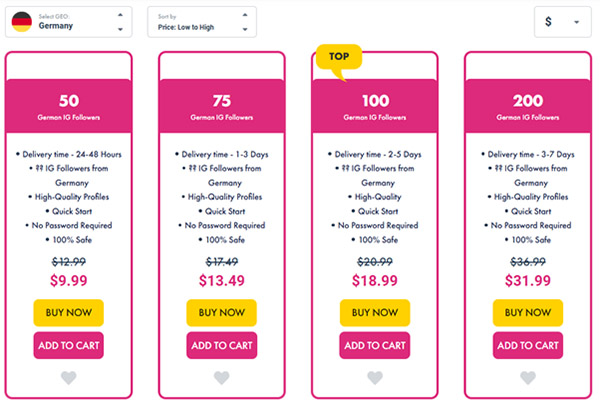Add 75 followers package to cart
Viewport: 600px width, 406px height.
pos(221,345)
